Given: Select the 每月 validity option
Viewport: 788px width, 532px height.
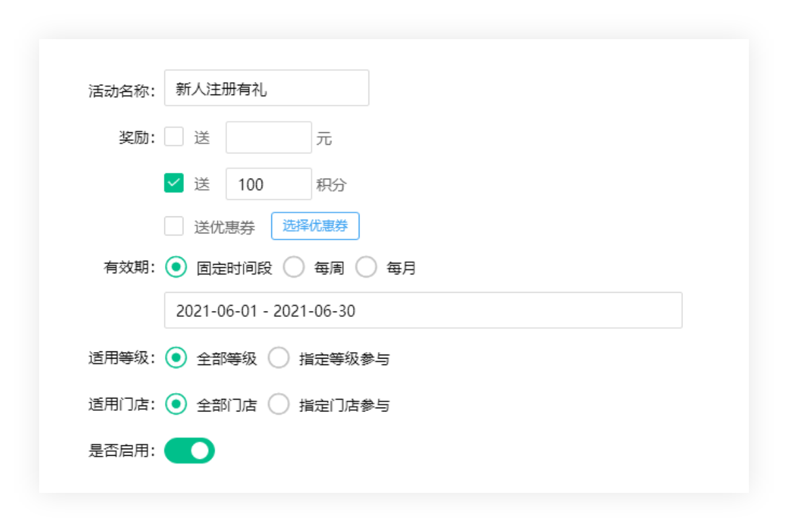Looking at the screenshot, I should click(x=367, y=267).
